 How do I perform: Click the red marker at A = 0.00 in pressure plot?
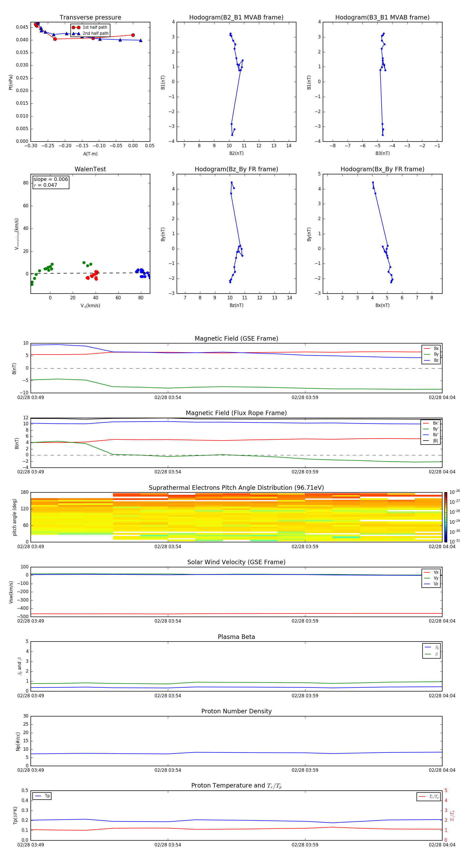[x=133, y=35]
